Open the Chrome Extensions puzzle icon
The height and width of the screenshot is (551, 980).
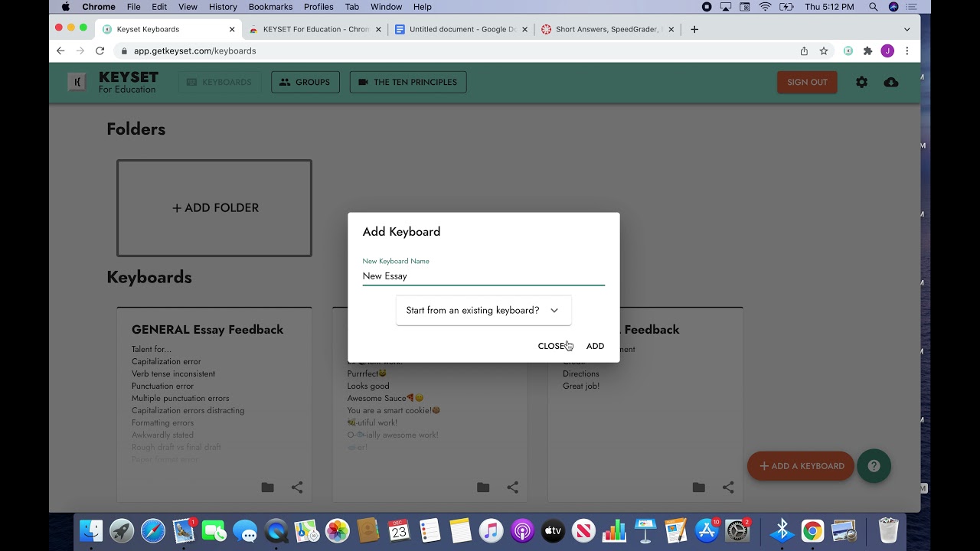tap(867, 51)
